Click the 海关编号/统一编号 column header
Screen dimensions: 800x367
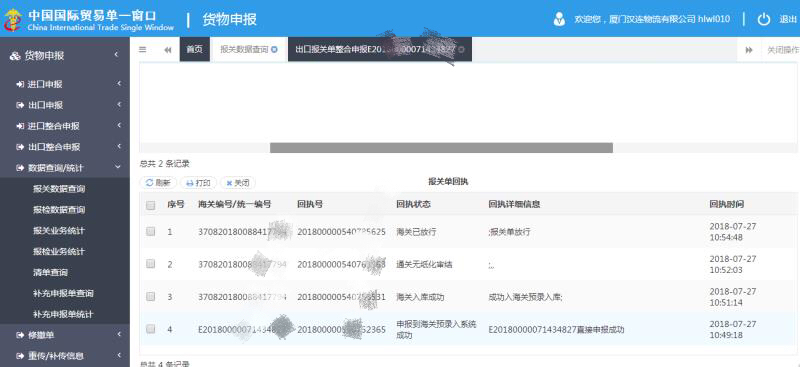[x=235, y=204]
